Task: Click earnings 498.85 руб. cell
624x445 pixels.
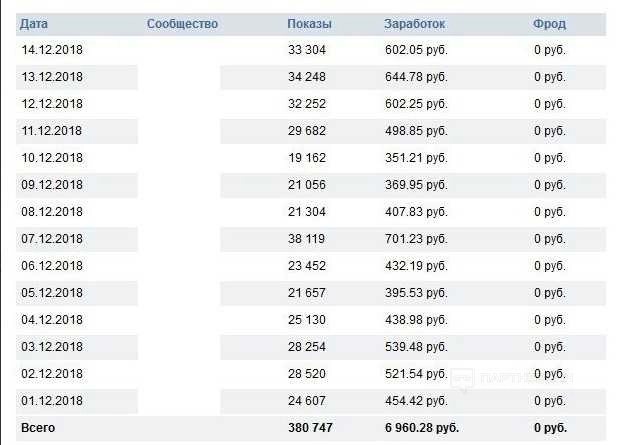Action: pyautogui.click(x=416, y=131)
